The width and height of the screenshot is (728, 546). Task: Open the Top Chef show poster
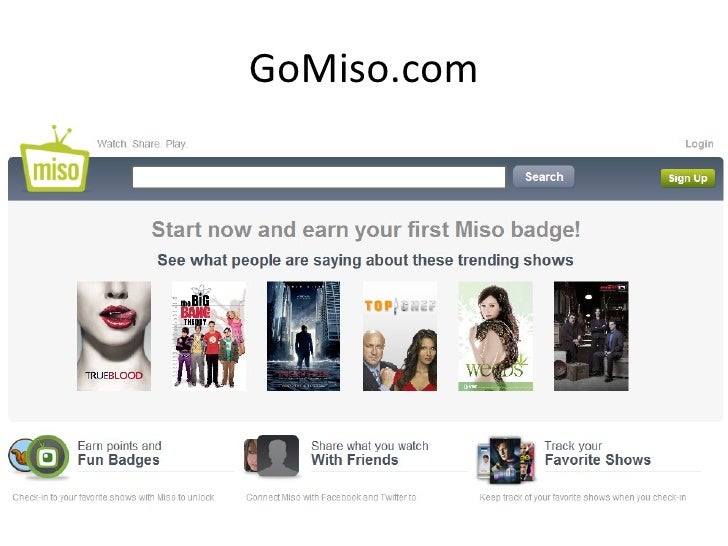[400, 336]
